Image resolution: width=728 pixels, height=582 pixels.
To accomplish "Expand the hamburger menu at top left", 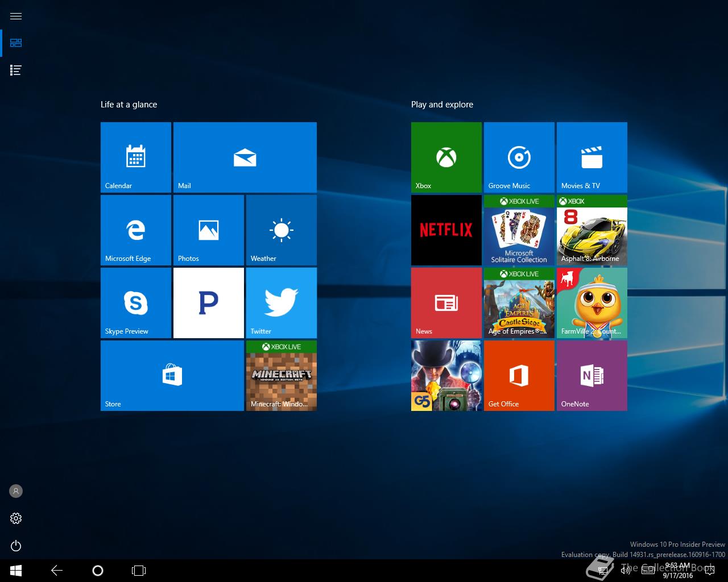I will (x=16, y=16).
